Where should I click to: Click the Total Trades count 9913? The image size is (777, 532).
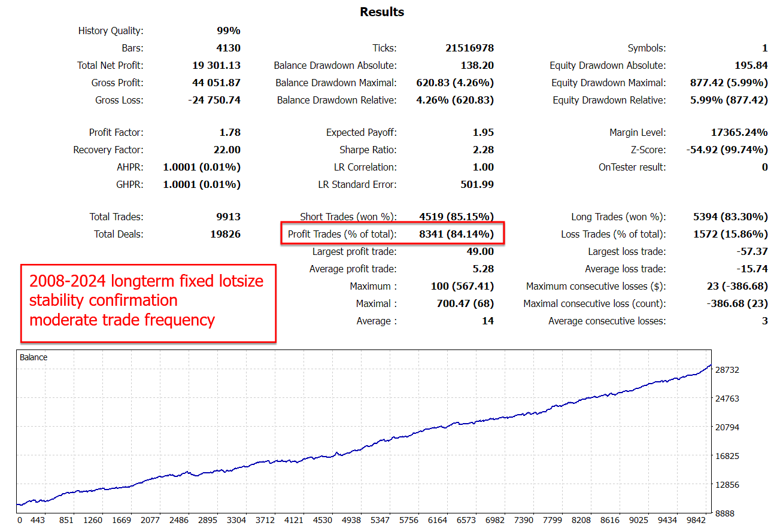228,217
